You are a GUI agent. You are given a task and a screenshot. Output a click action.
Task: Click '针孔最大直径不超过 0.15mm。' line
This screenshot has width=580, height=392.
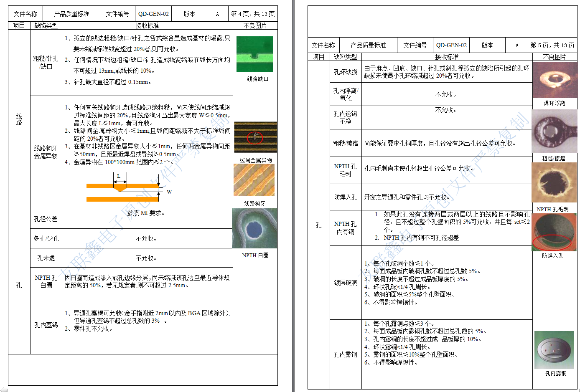pyautogui.click(x=112, y=82)
